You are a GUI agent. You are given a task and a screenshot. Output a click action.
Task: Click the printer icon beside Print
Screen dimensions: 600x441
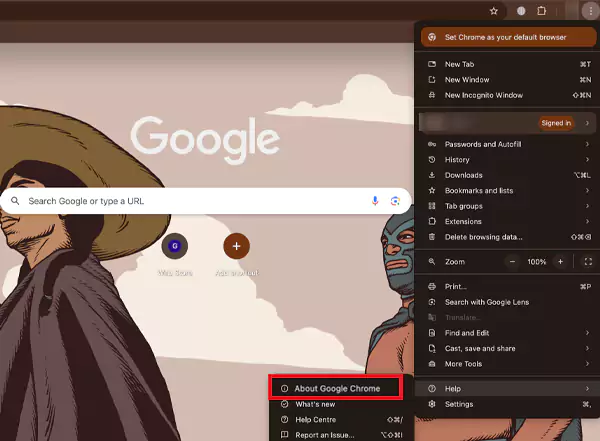pyautogui.click(x=432, y=286)
